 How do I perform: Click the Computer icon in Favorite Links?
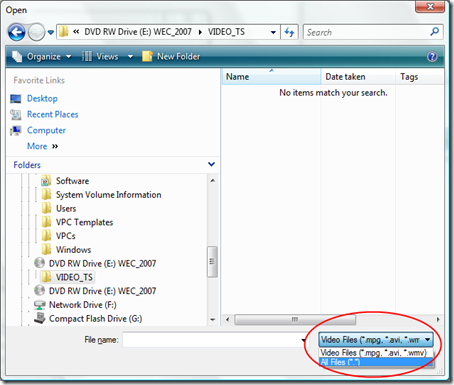(16, 130)
